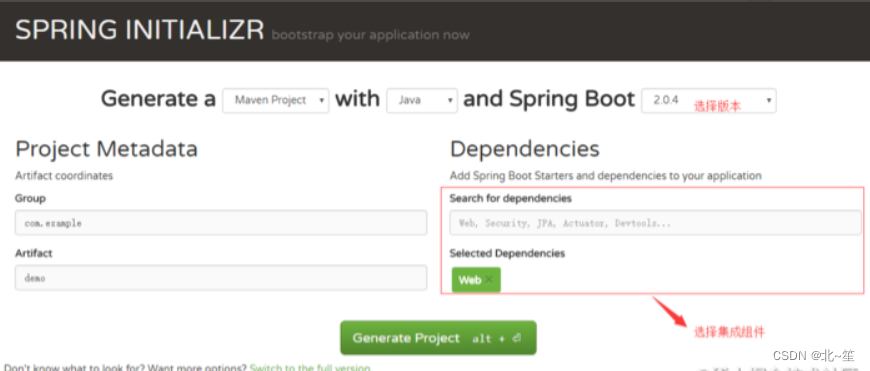Image resolution: width=870 pixels, height=371 pixels.
Task: Click the Artifact coordinates text
Action: click(64, 176)
